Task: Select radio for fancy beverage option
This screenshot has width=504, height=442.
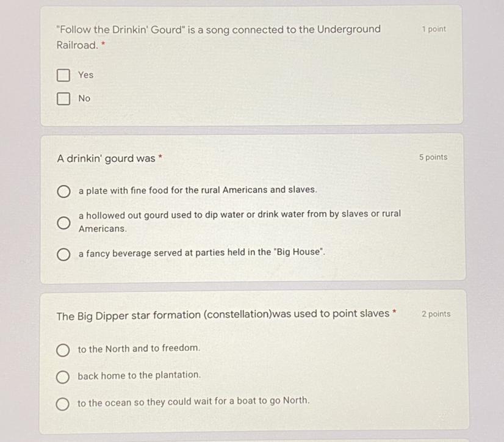Action: point(63,255)
